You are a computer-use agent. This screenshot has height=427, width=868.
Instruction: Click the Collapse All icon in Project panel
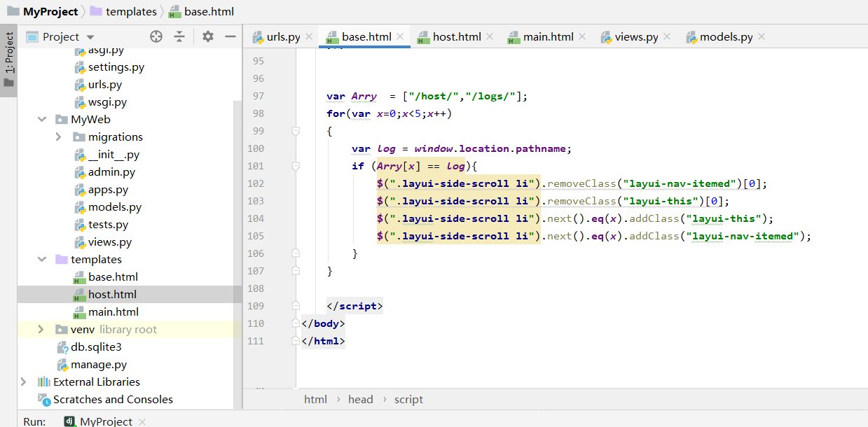click(x=180, y=36)
